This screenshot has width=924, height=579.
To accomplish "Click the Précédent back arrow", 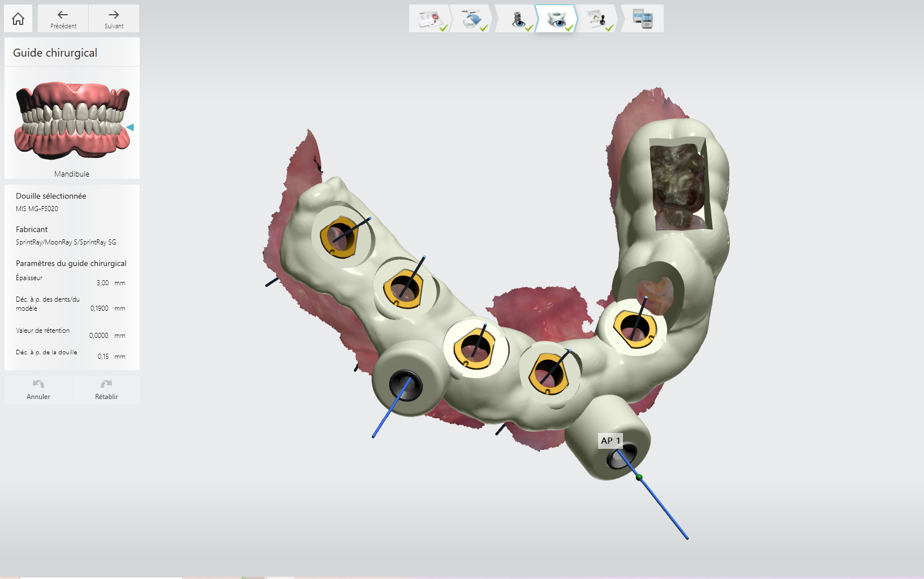I will [63, 19].
